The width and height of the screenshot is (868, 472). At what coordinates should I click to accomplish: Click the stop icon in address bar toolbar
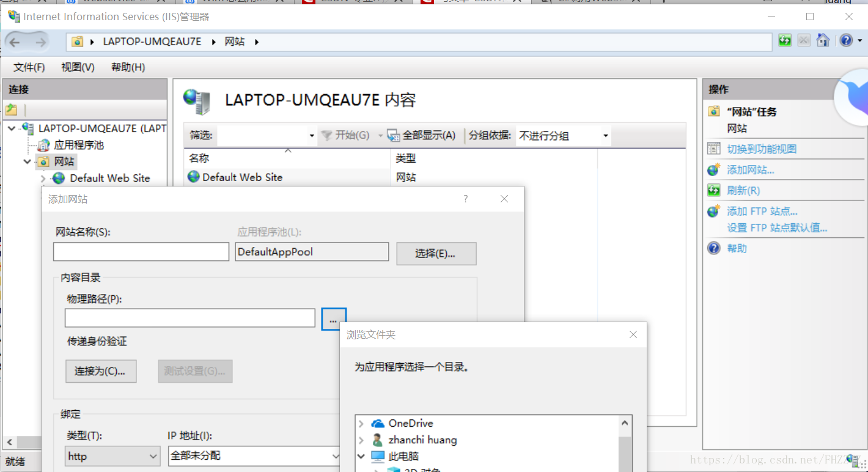804,40
